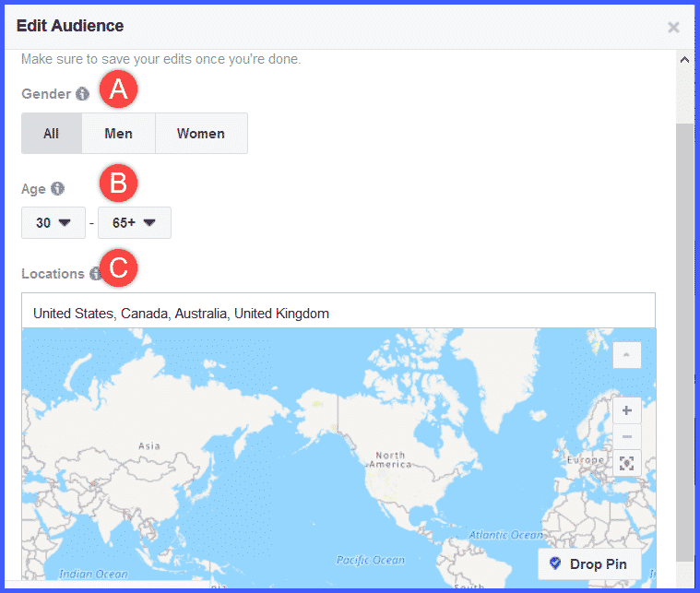
Task: Select All for gender targeting
Action: click(x=52, y=134)
